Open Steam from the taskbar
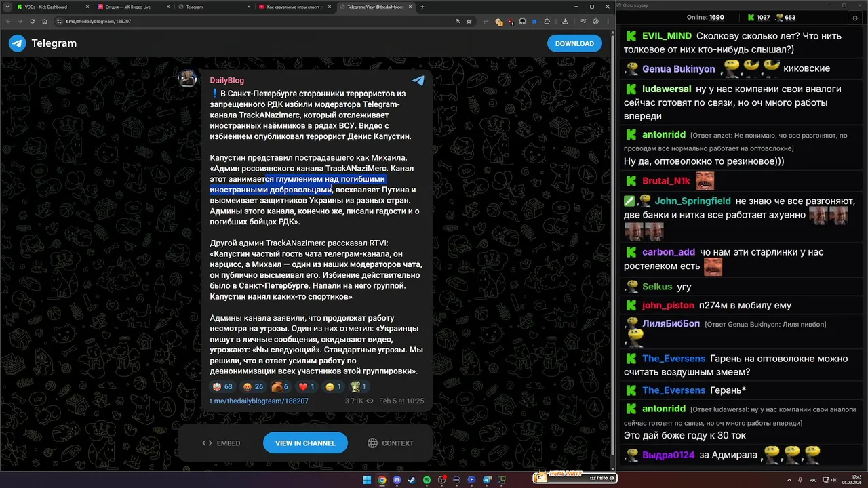The image size is (868, 488). pyautogui.click(x=412, y=480)
